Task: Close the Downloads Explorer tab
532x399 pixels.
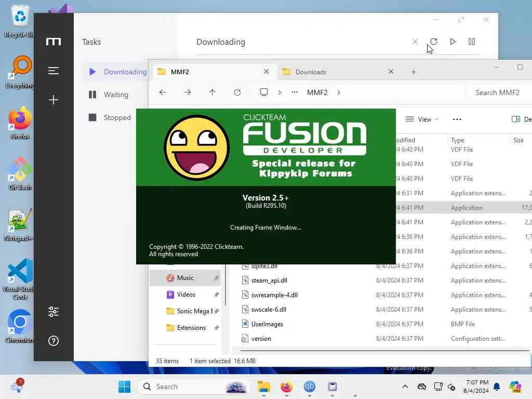Action: point(391,72)
